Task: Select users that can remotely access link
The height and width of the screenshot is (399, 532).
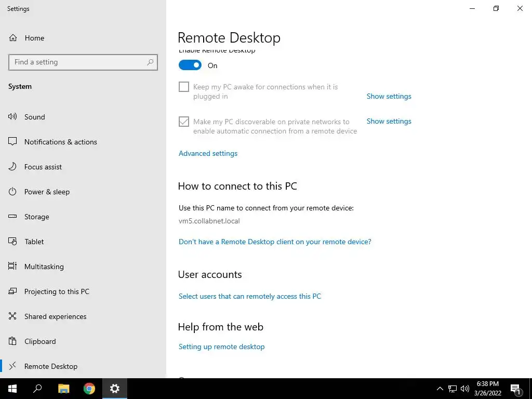Action: pyautogui.click(x=250, y=296)
